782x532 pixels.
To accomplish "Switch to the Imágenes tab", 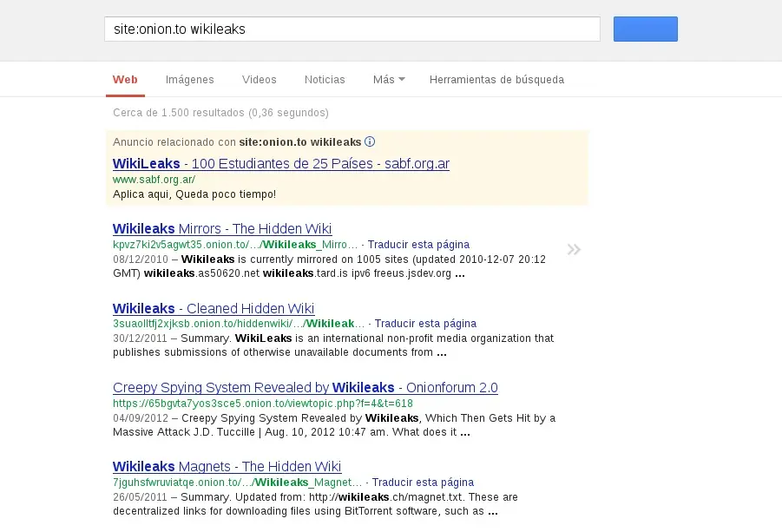I will 189,80.
